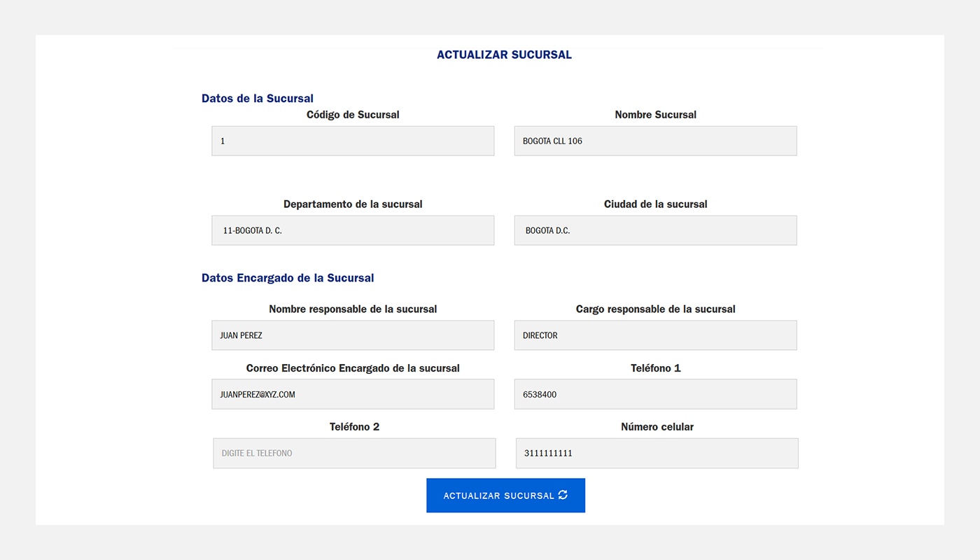The image size is (980, 560).
Task: Click the Código de Sucursal label
Action: click(x=353, y=115)
